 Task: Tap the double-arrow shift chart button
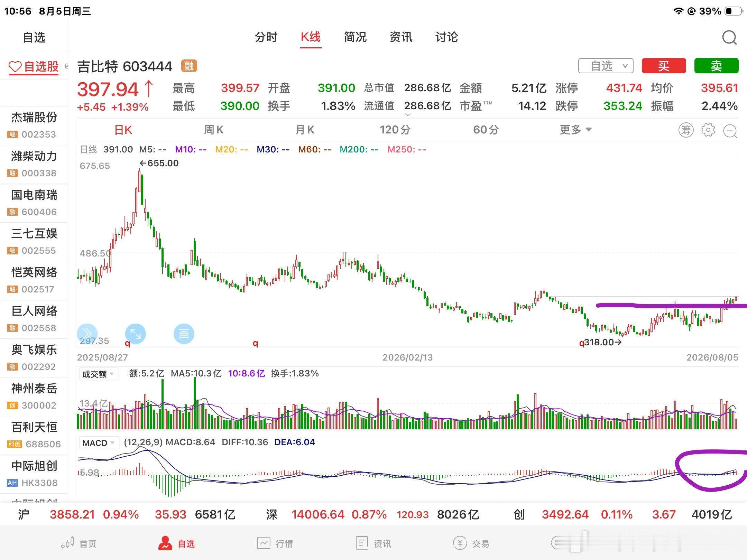coord(87,334)
